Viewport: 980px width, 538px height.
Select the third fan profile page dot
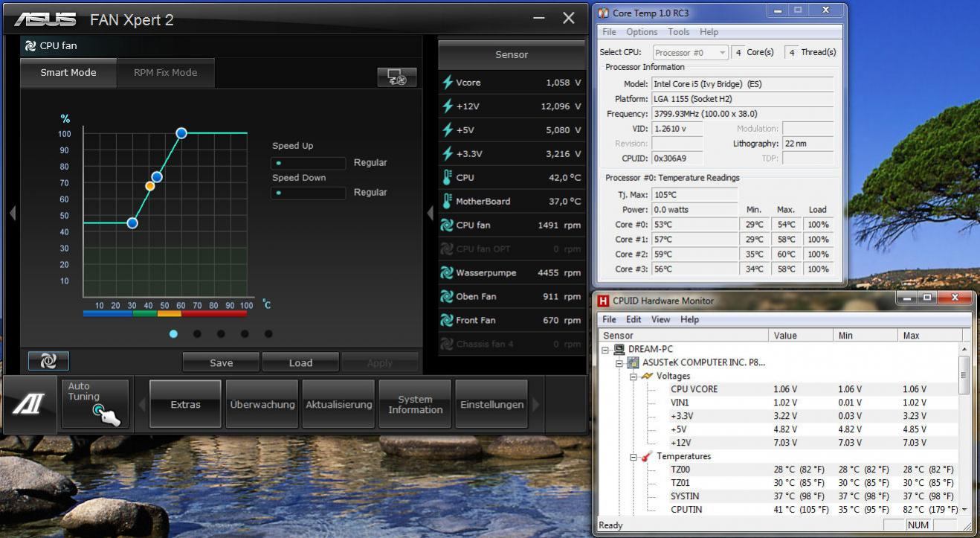(221, 334)
